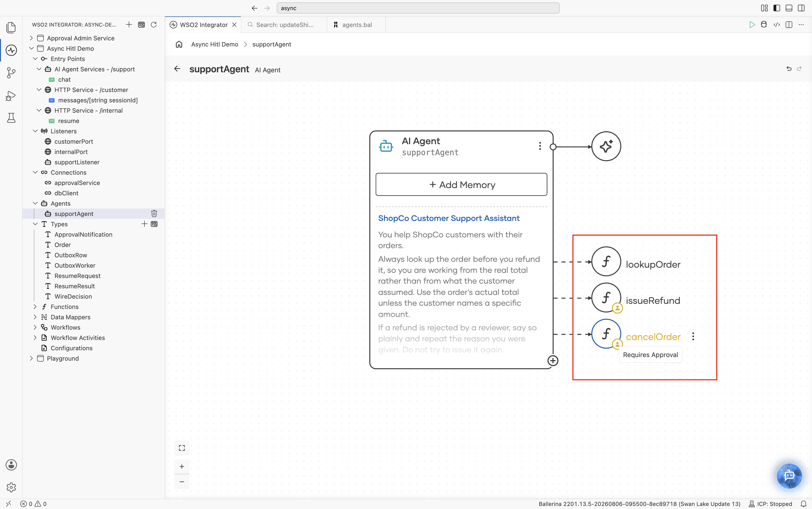Toggle the primary sidebar layout icon
This screenshot has height=509, width=812.
click(x=777, y=8)
